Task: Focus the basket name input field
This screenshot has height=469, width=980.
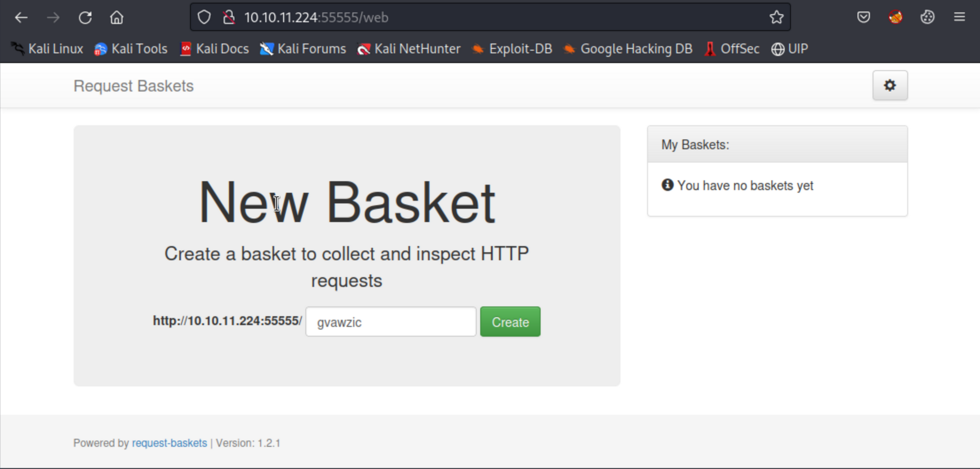Action: point(390,322)
